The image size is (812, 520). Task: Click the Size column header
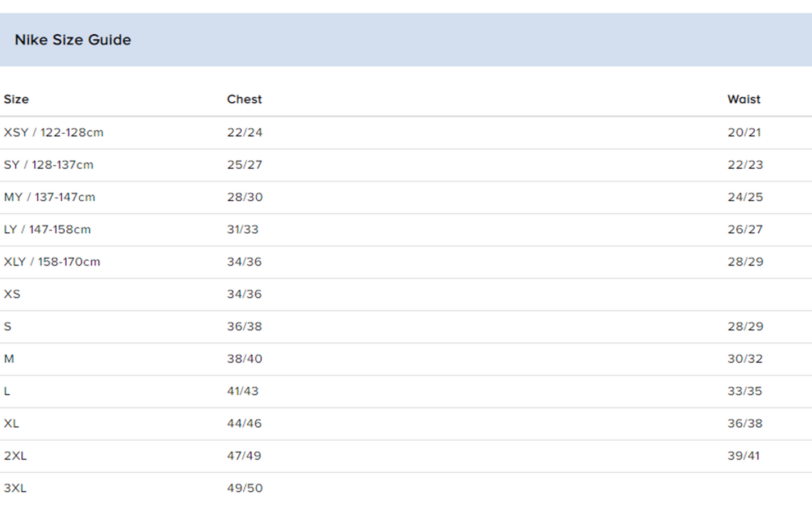click(16, 100)
